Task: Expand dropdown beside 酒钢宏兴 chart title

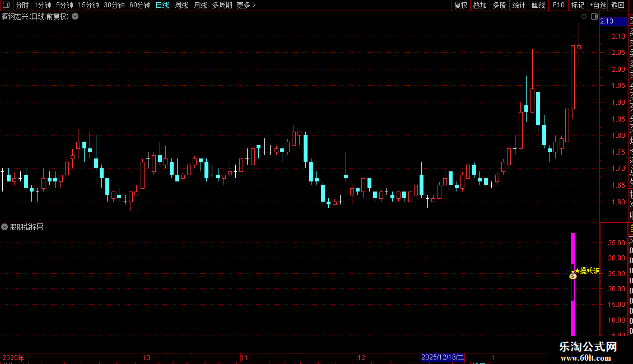Action: [75, 17]
